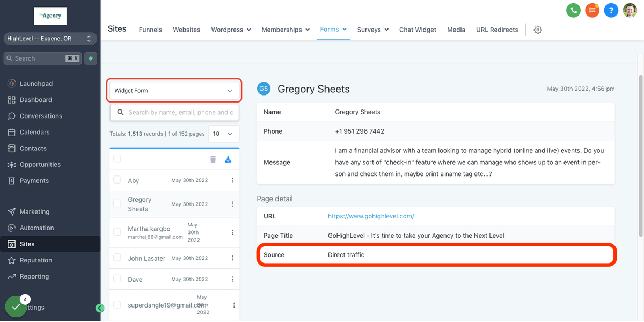
Task: Collapse the sidebar with the green arrow
Action: [99, 308]
